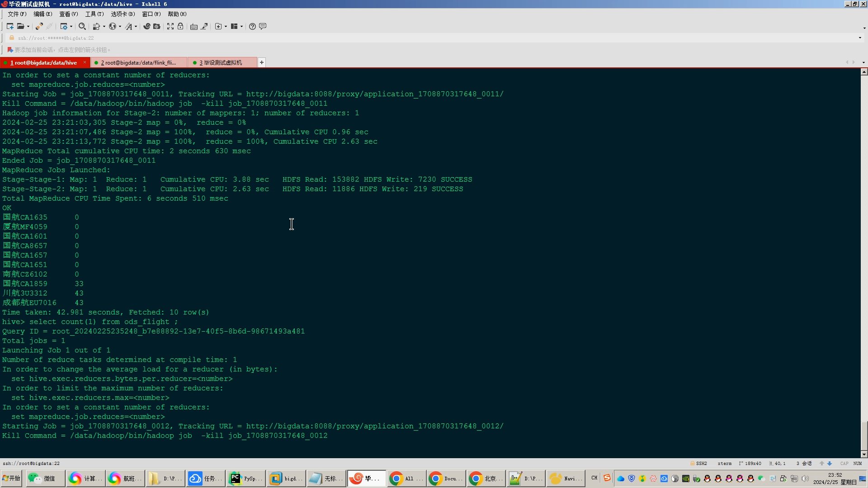Screen dimensions: 868x488
Task: Click the Fullscreen toggle icon
Action: [170, 26]
